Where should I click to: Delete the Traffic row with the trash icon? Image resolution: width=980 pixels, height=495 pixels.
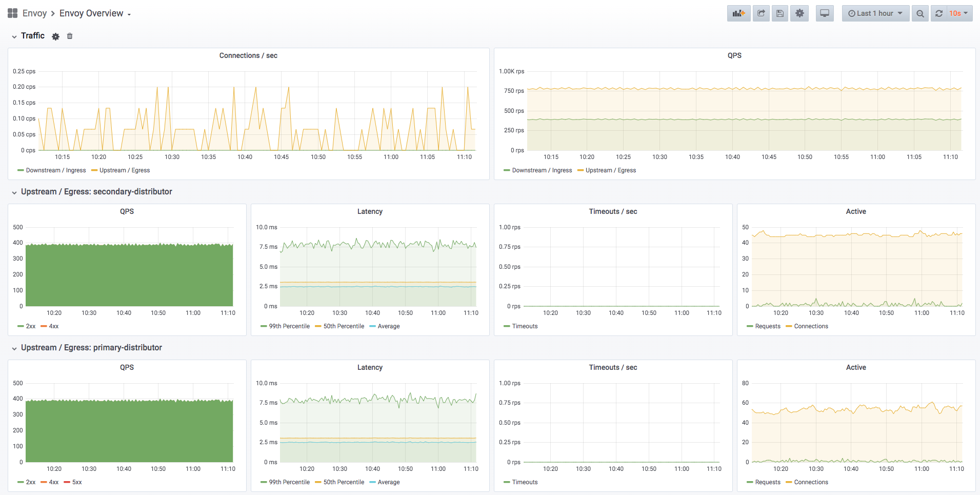coord(70,36)
